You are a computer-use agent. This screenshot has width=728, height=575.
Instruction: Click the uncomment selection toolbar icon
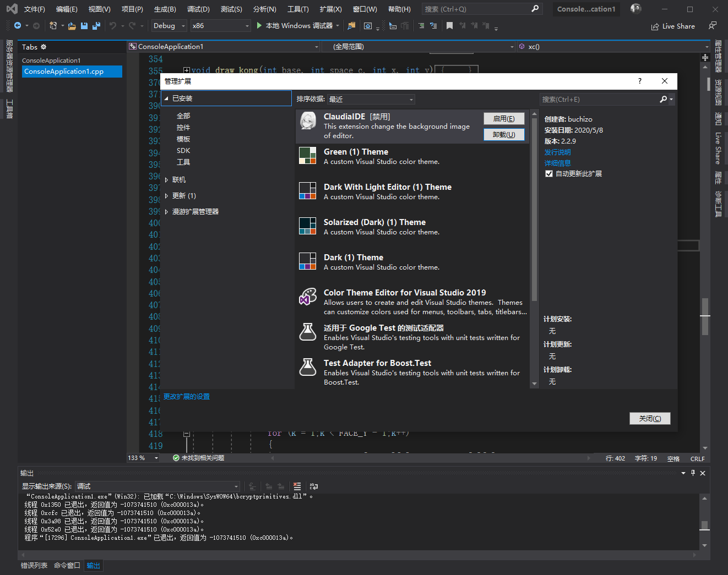pyautogui.click(x=433, y=26)
